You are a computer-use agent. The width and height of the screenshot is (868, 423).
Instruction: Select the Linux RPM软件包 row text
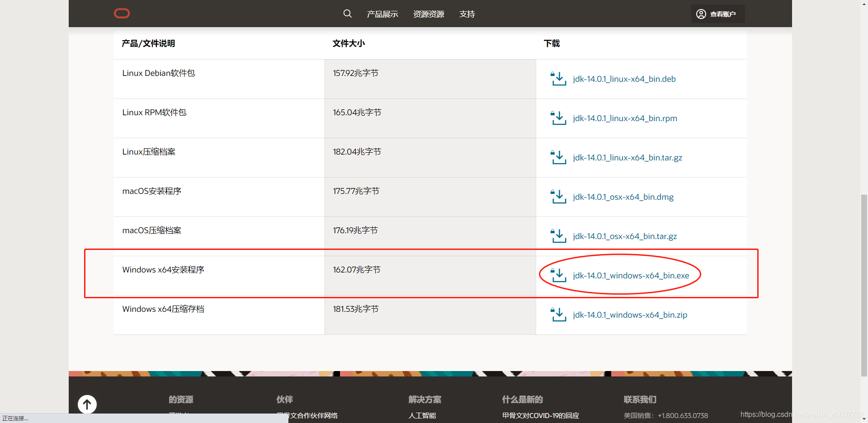pos(154,113)
